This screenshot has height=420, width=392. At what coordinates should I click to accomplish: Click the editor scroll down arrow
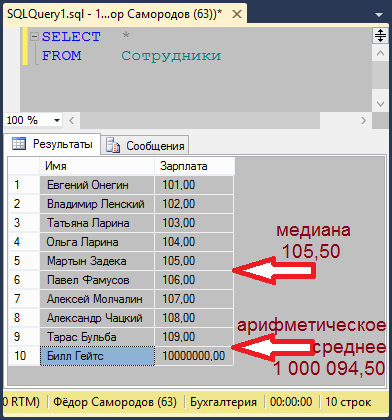380,104
